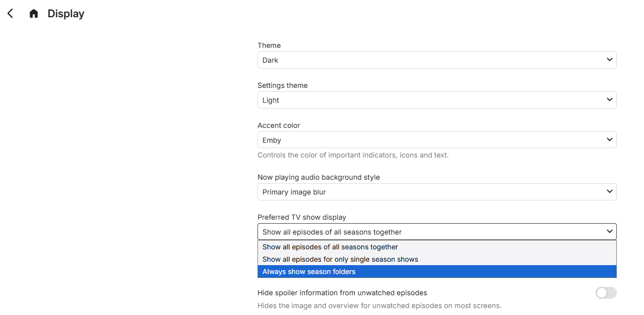Choose "Show all episodes for only single season shows"

[x=340, y=259]
